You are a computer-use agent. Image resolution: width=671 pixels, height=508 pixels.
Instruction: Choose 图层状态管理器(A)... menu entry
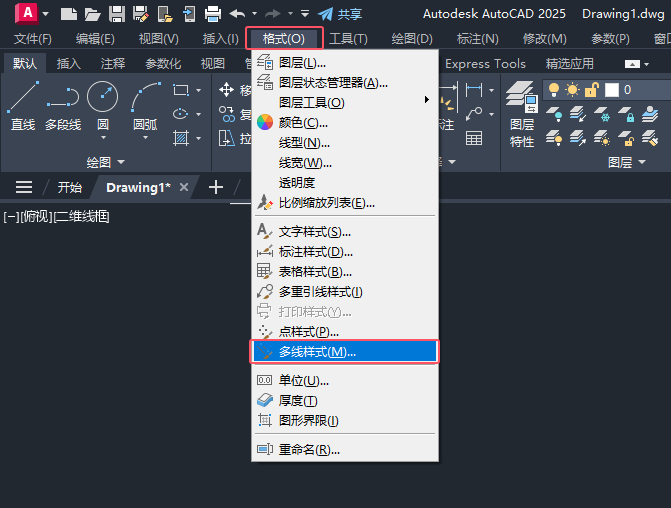coord(345,83)
